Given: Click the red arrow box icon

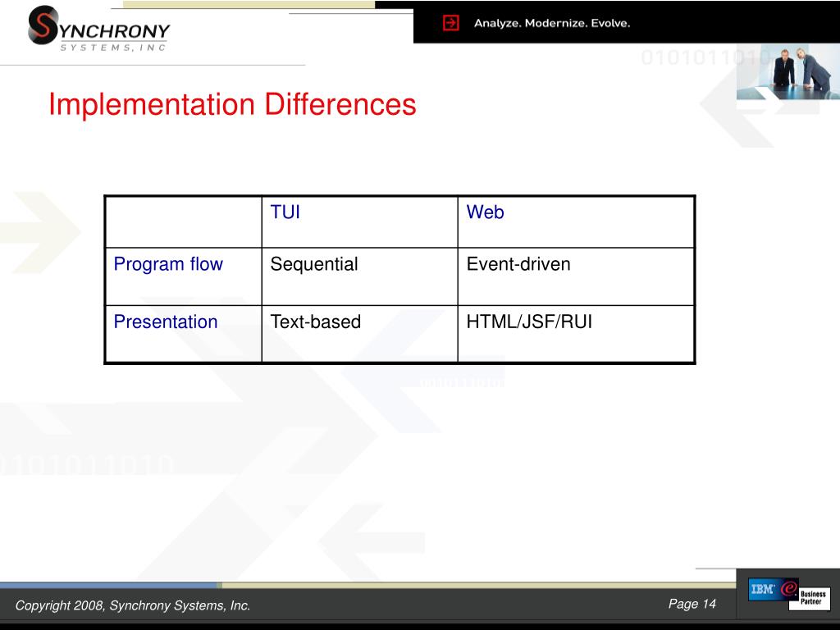Looking at the screenshot, I should (451, 23).
